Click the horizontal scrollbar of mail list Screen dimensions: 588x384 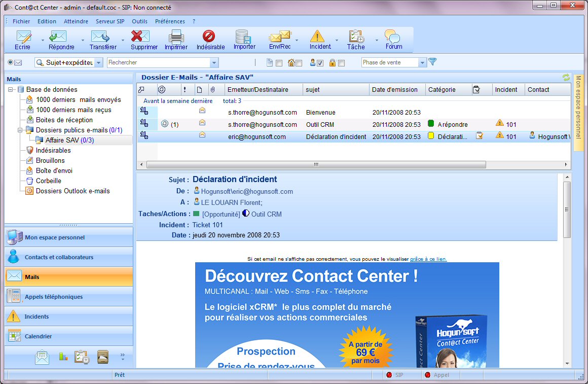point(316,164)
